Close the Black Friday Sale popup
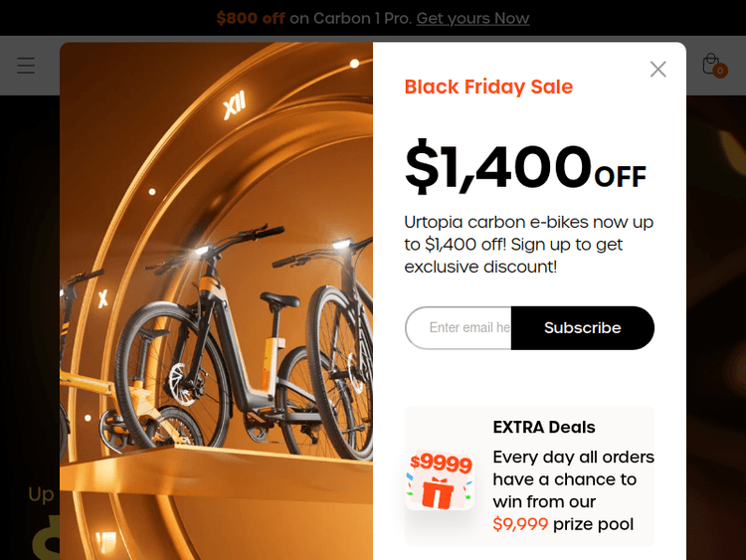This screenshot has height=560, width=746. pyautogui.click(x=657, y=69)
